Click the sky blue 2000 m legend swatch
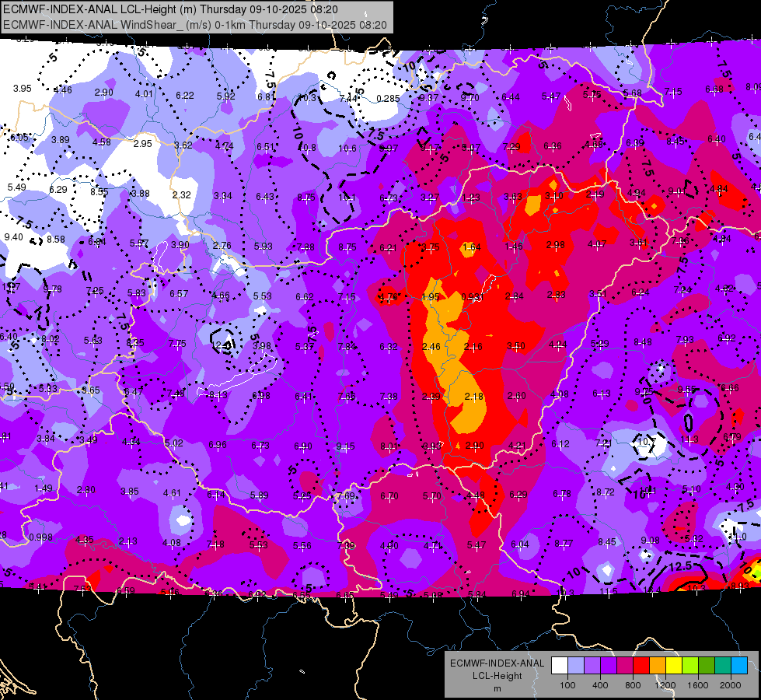 (x=739, y=666)
